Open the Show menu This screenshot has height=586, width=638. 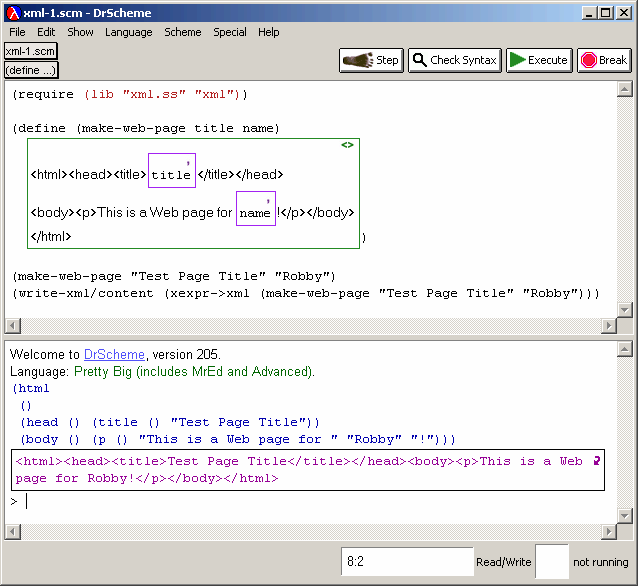80,32
